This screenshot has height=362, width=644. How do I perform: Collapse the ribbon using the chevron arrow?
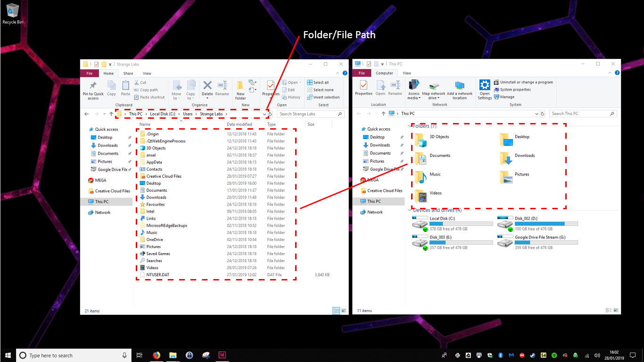coord(338,73)
